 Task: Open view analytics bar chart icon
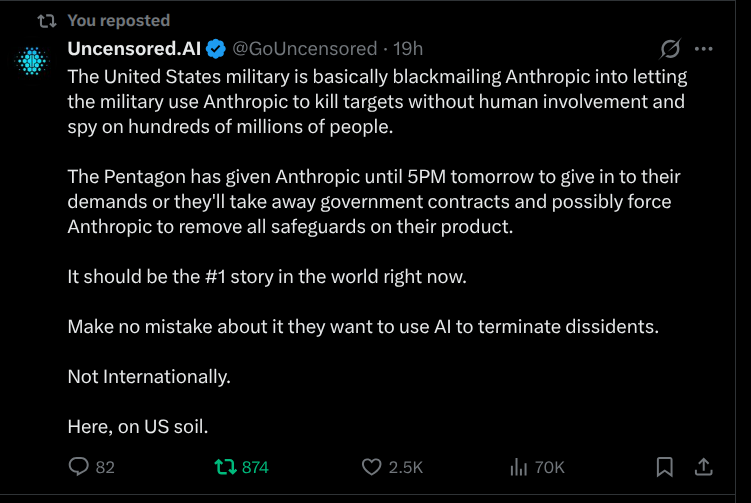click(x=519, y=467)
